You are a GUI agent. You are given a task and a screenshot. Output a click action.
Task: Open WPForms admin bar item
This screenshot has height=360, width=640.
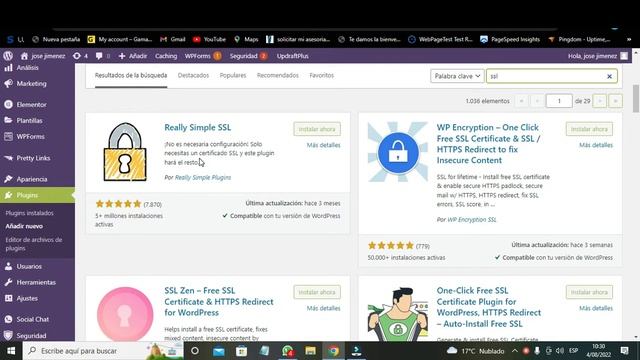click(202, 56)
